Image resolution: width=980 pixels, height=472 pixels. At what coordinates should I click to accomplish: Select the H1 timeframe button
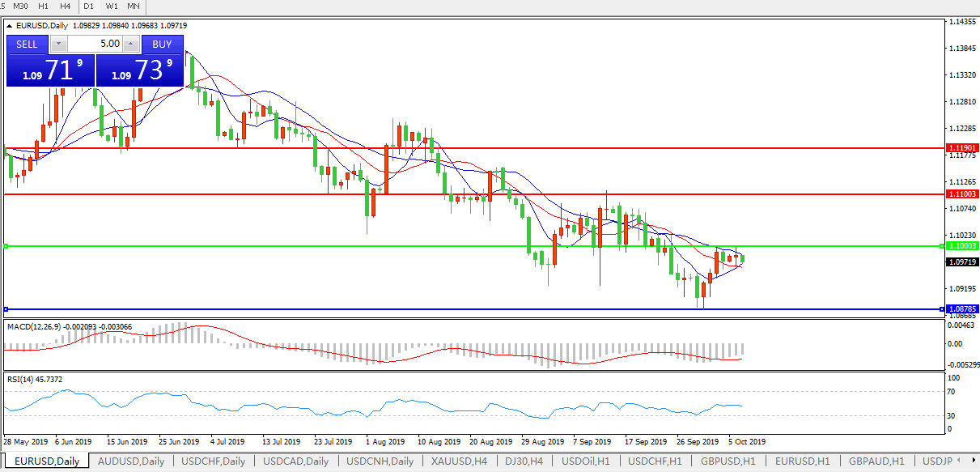tap(44, 6)
